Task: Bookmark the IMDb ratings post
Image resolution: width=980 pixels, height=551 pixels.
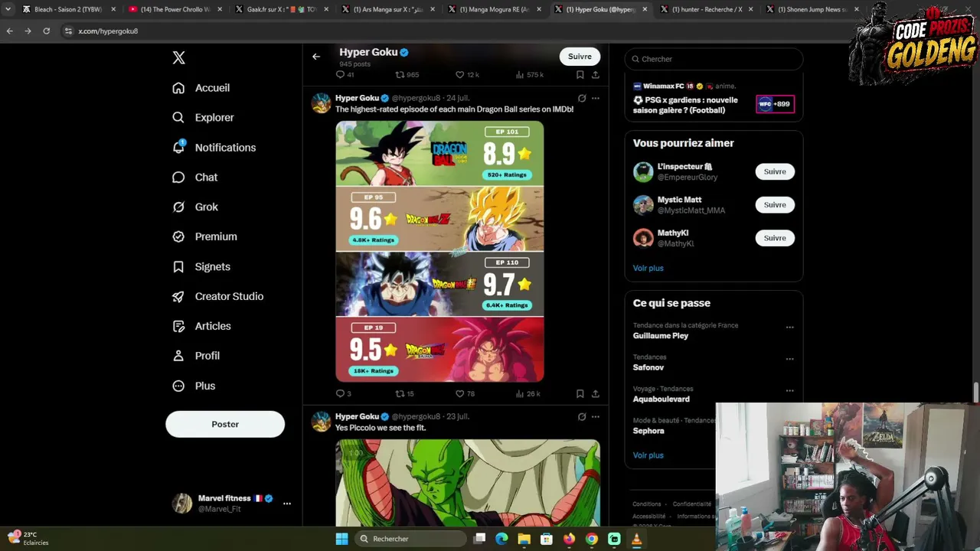Action: point(580,393)
